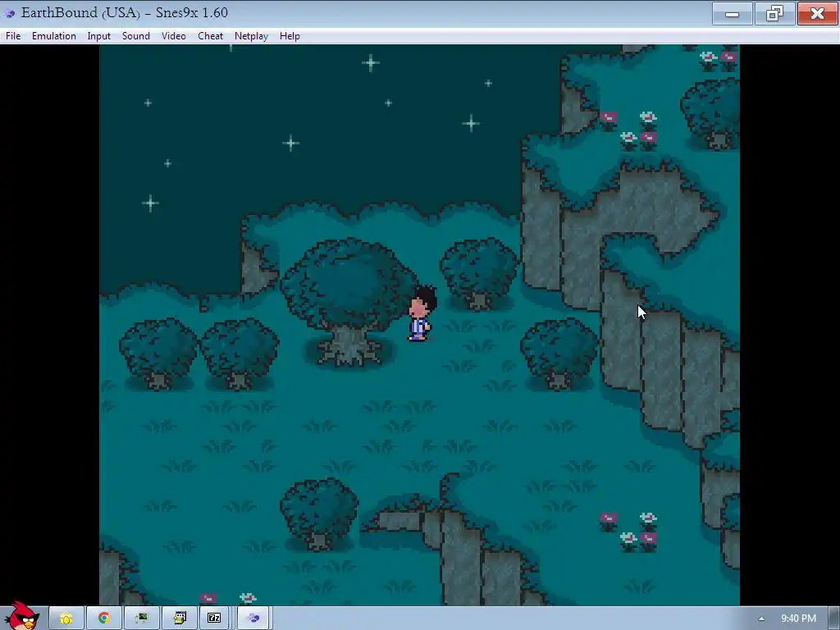Image resolution: width=840 pixels, height=630 pixels.
Task: Click the black-haired character in the game
Action: click(x=422, y=313)
